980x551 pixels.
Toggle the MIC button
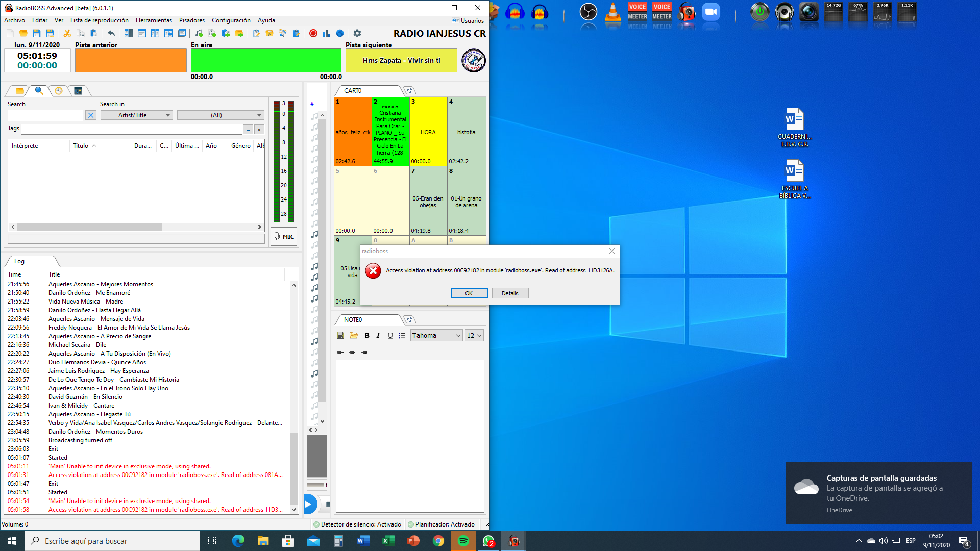[x=284, y=237]
